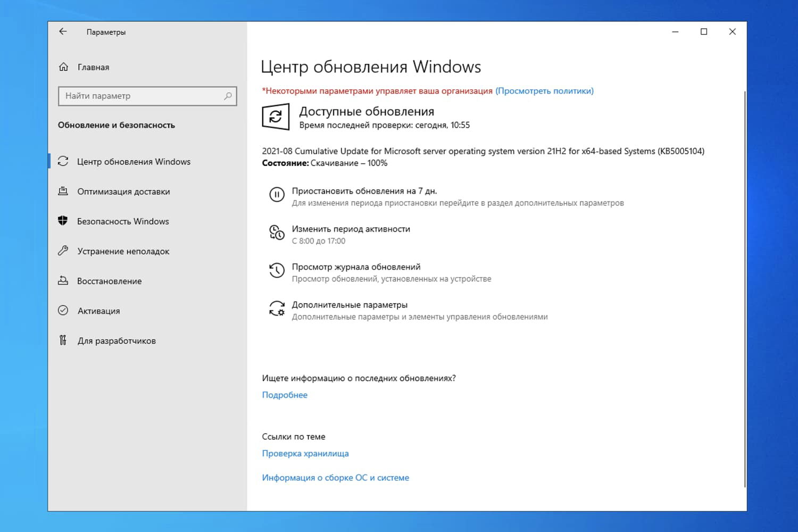Open Восстановление in the sidebar
This screenshot has width=798, height=532.
110,280
